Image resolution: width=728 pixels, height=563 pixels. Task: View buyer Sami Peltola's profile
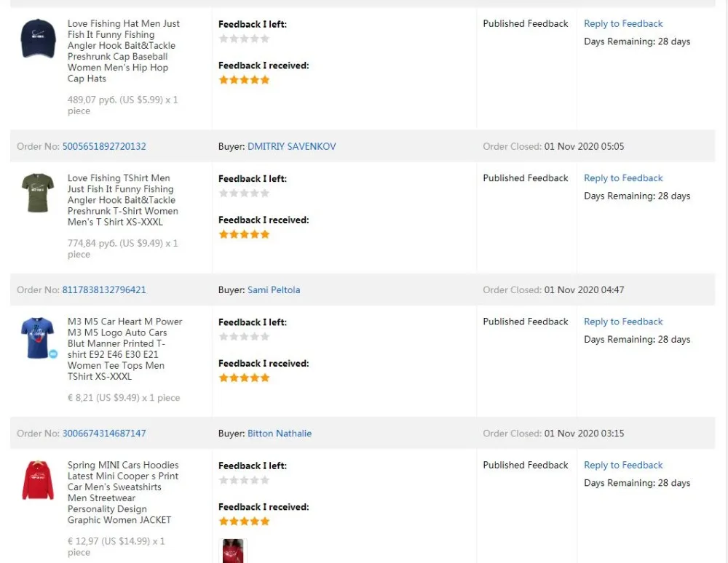click(x=274, y=290)
